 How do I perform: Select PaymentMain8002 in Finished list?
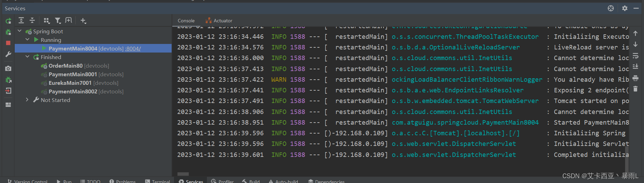[x=73, y=91]
